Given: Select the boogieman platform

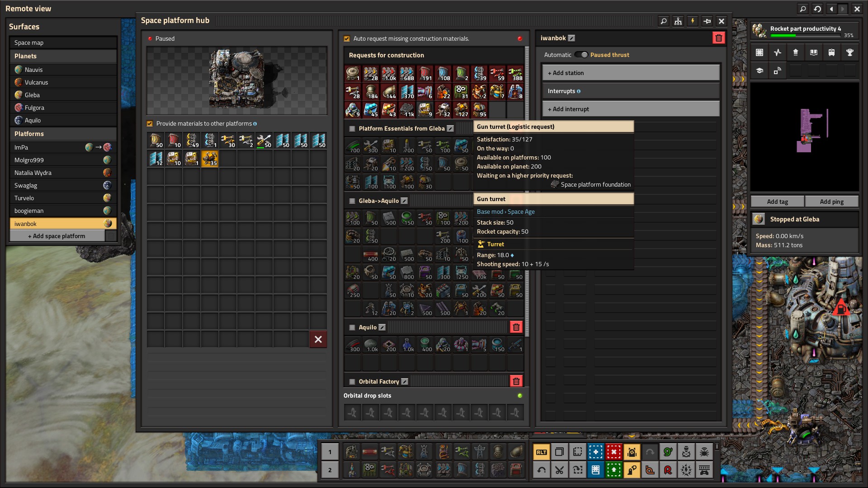Looking at the screenshot, I should click(63, 211).
